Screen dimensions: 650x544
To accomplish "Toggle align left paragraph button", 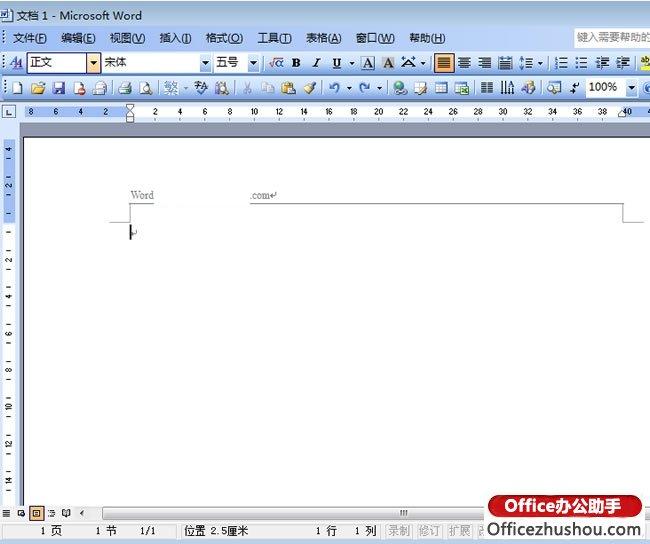I will pyautogui.click(x=443, y=63).
